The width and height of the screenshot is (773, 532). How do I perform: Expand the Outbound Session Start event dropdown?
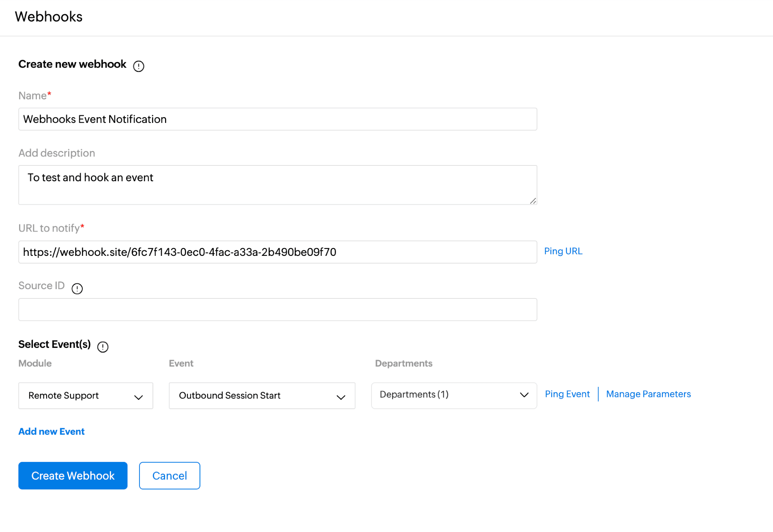point(262,396)
